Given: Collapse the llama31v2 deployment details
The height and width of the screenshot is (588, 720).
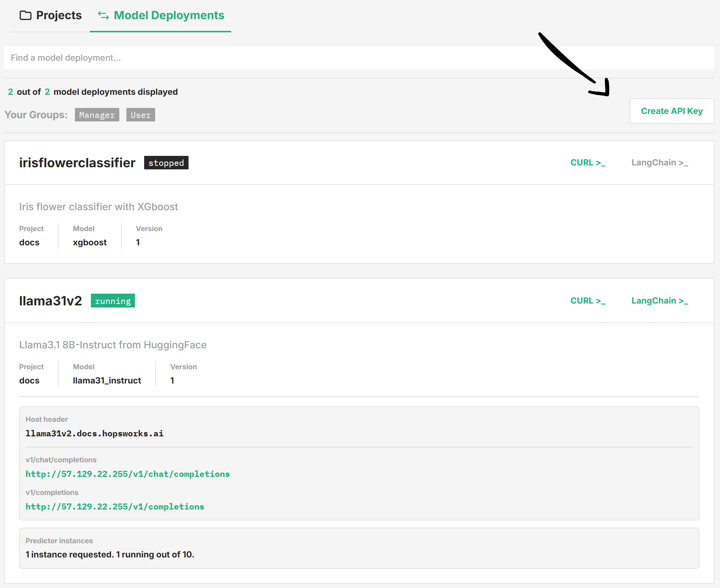Looking at the screenshot, I should point(50,300).
